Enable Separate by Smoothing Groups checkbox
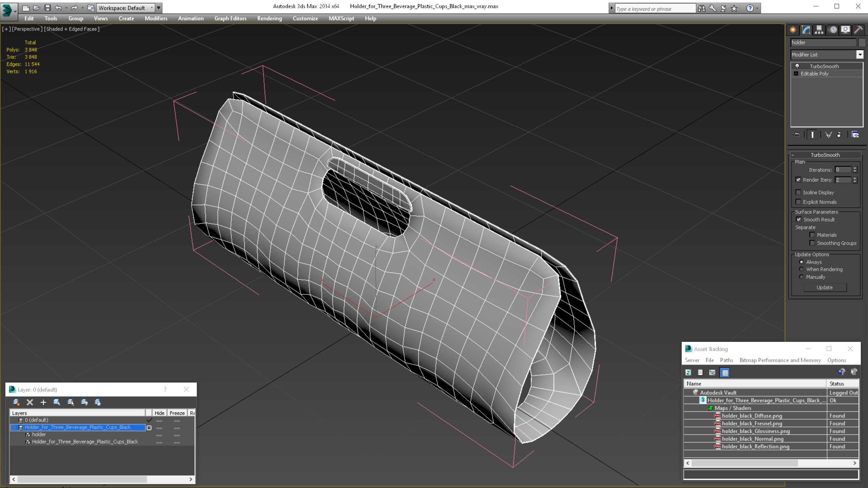 pos(812,243)
